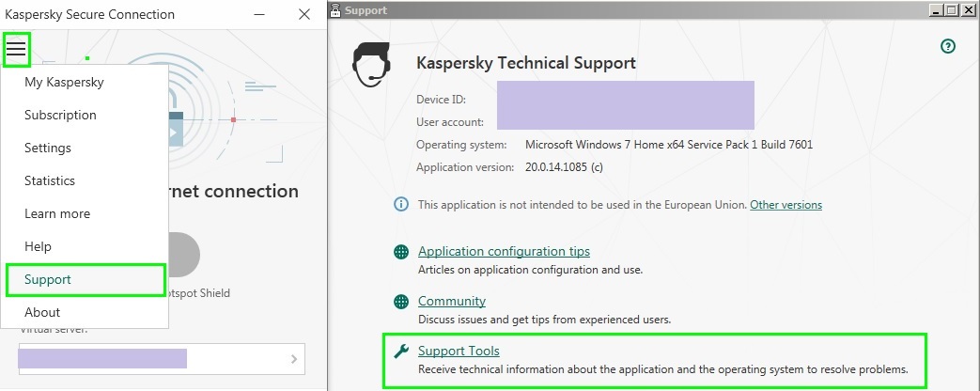The width and height of the screenshot is (980, 391).
Task: Click globe icon beside Application configuration tips
Action: [x=401, y=252]
